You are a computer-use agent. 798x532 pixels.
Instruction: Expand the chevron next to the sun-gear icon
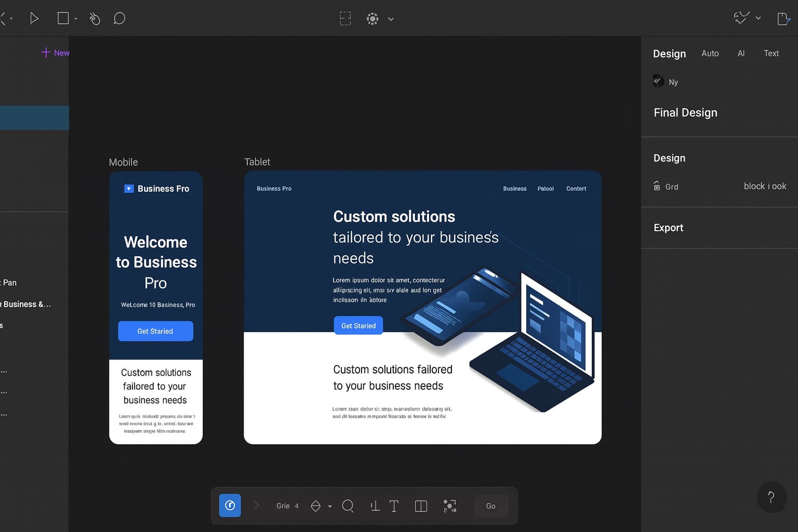pos(391,19)
